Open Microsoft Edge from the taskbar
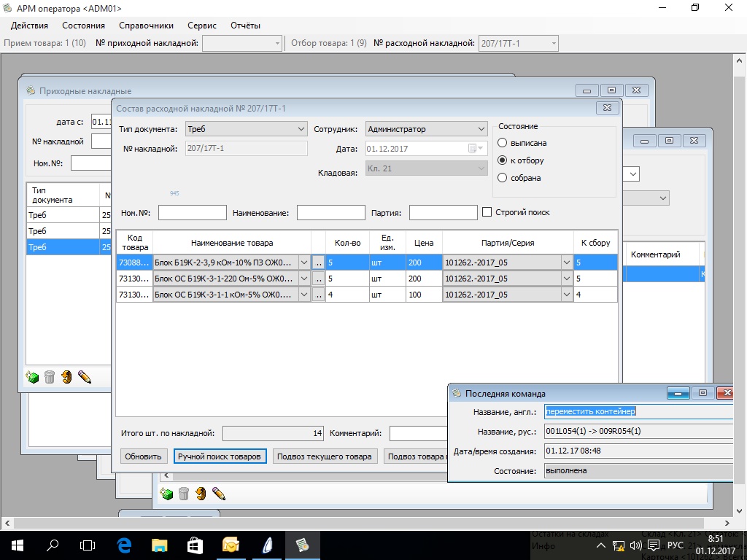 click(x=124, y=545)
